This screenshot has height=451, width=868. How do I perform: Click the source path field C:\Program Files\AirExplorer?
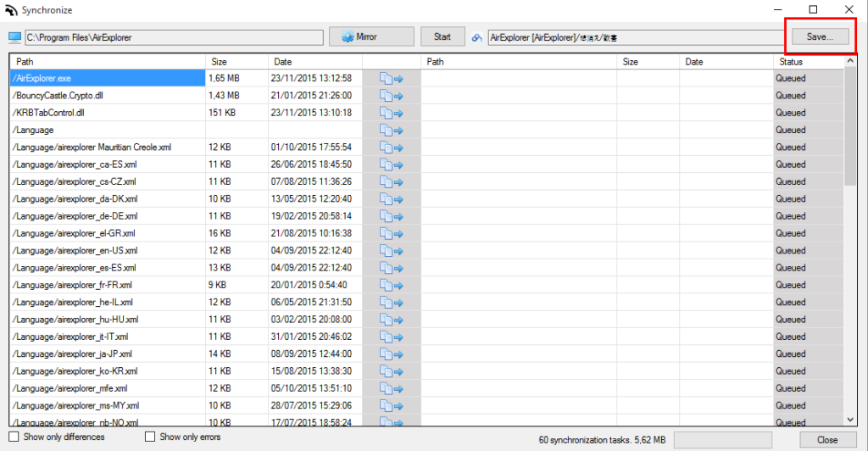click(x=174, y=37)
